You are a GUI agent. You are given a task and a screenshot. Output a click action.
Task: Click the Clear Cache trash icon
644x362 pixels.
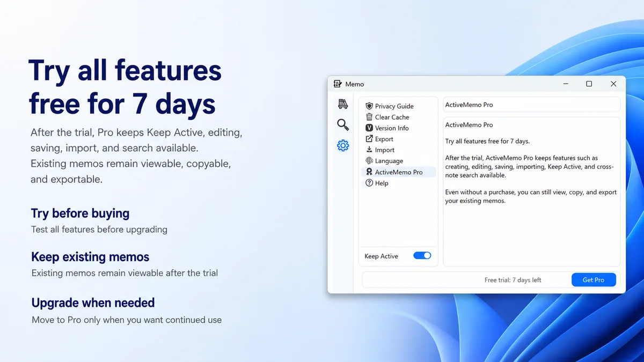click(369, 117)
